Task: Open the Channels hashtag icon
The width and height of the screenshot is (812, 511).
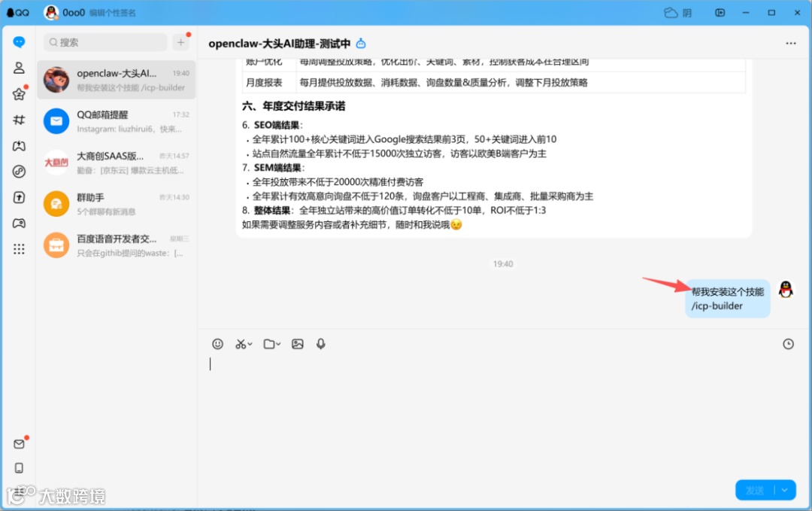Action: point(19,120)
